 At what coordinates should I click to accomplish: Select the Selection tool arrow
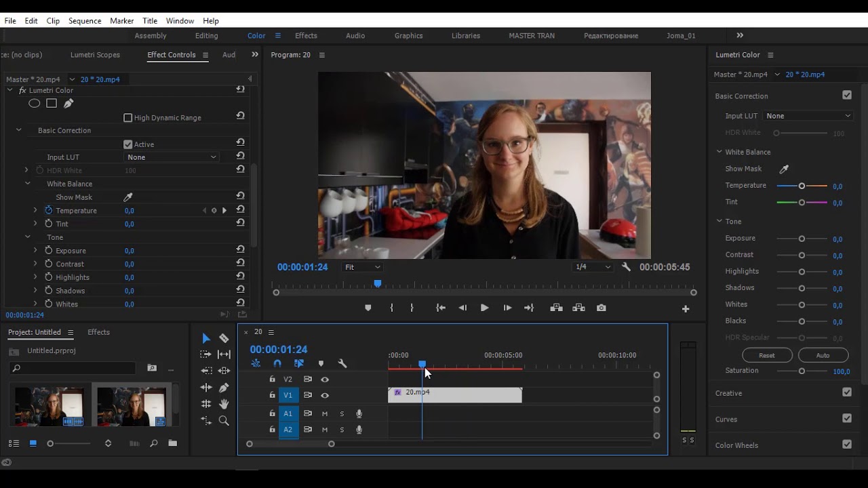point(206,338)
